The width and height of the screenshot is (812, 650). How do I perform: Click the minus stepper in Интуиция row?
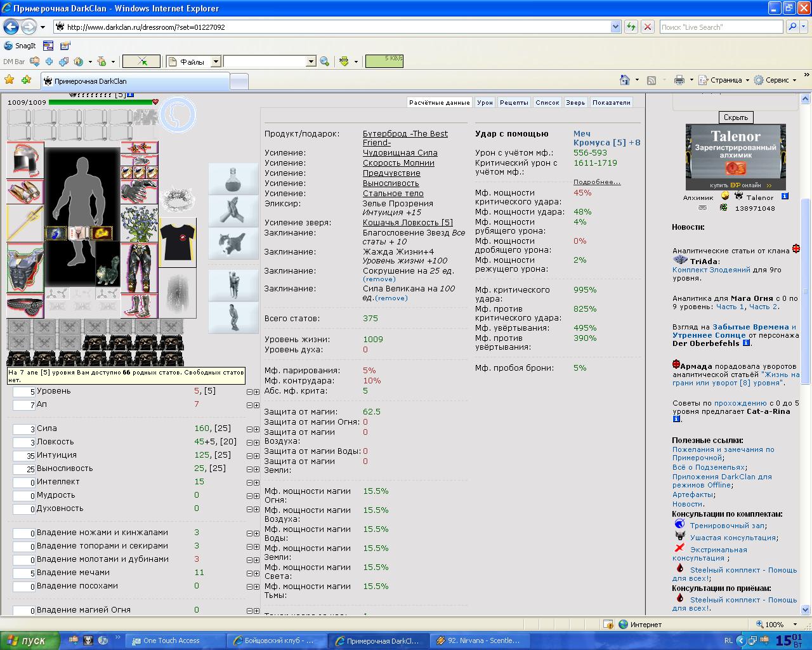[249, 456]
